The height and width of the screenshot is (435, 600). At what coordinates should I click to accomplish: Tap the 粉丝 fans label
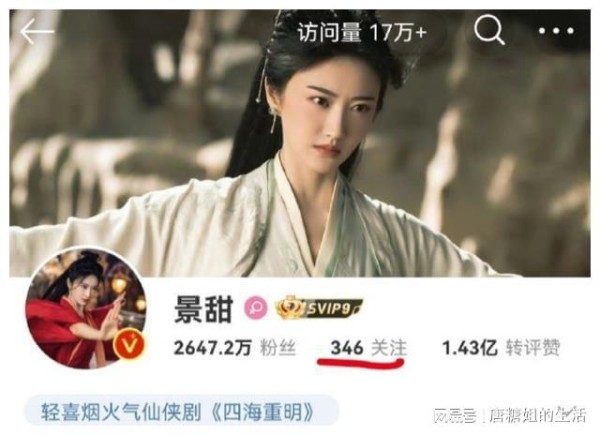click(278, 348)
